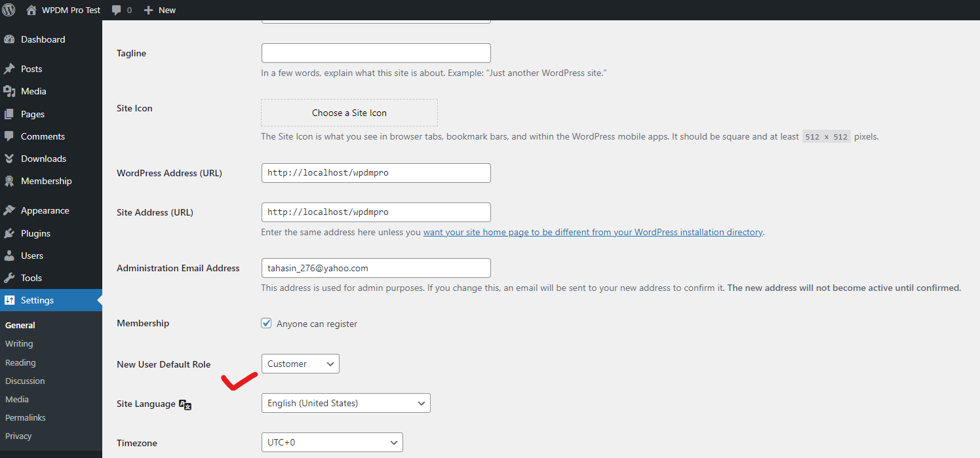This screenshot has height=458, width=980.
Task: Open the Plugins menu
Action: click(51, 233)
